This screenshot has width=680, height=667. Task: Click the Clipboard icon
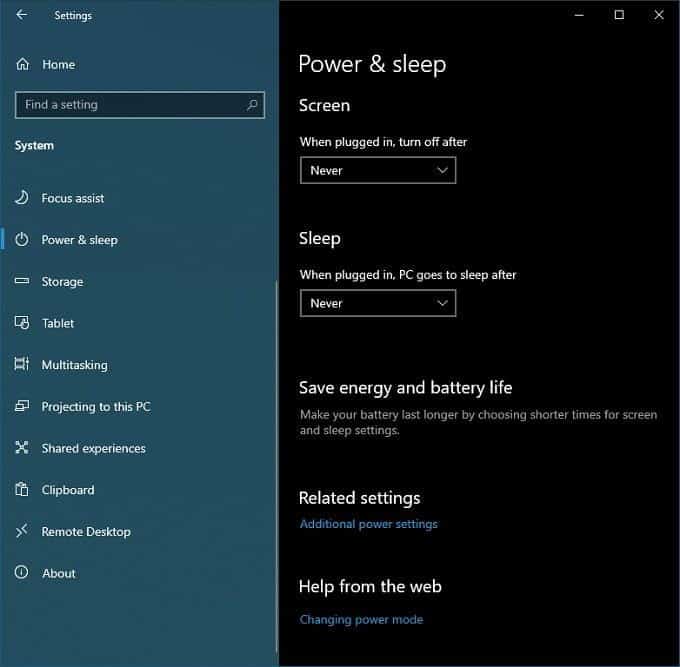pos(22,489)
